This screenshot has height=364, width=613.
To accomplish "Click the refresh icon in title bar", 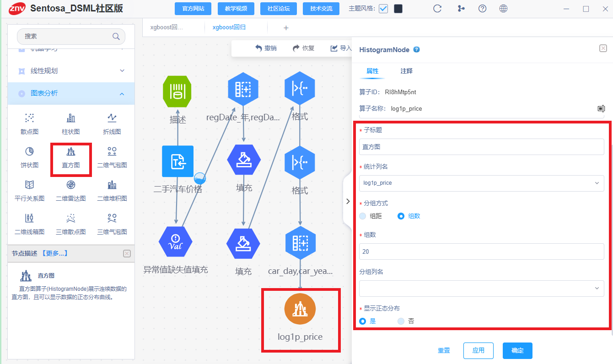I will click(x=437, y=9).
